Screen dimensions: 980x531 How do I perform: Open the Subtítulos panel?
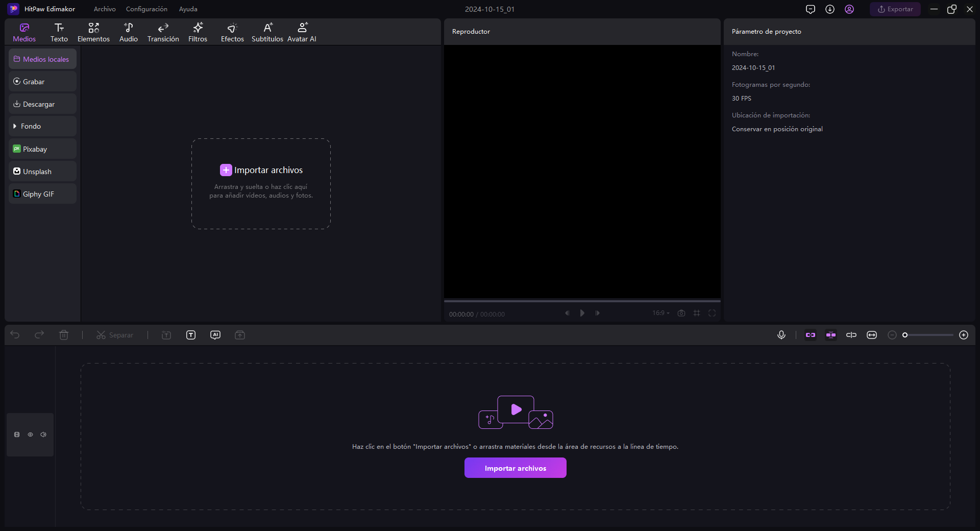coord(267,32)
